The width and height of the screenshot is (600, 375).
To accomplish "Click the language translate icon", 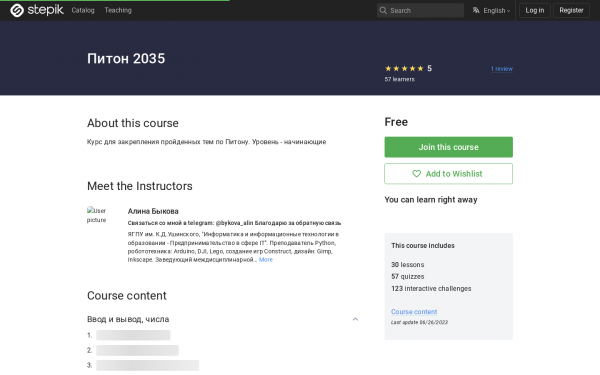I will pos(476,10).
